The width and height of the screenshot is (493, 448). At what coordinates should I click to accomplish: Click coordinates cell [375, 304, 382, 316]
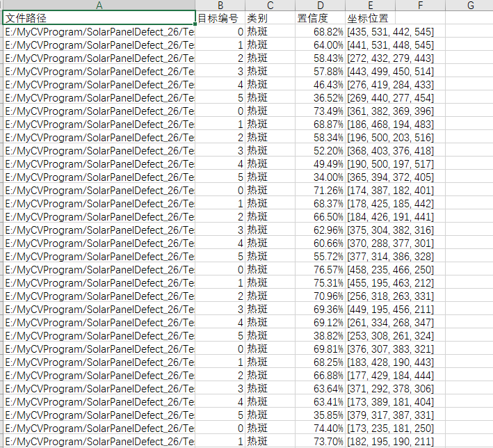coord(390,230)
